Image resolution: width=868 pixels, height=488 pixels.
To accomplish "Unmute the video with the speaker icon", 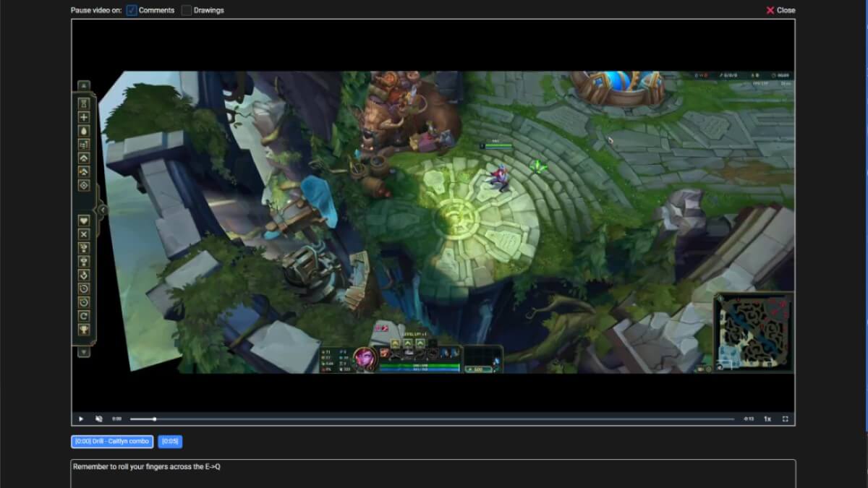I will pos(99,419).
